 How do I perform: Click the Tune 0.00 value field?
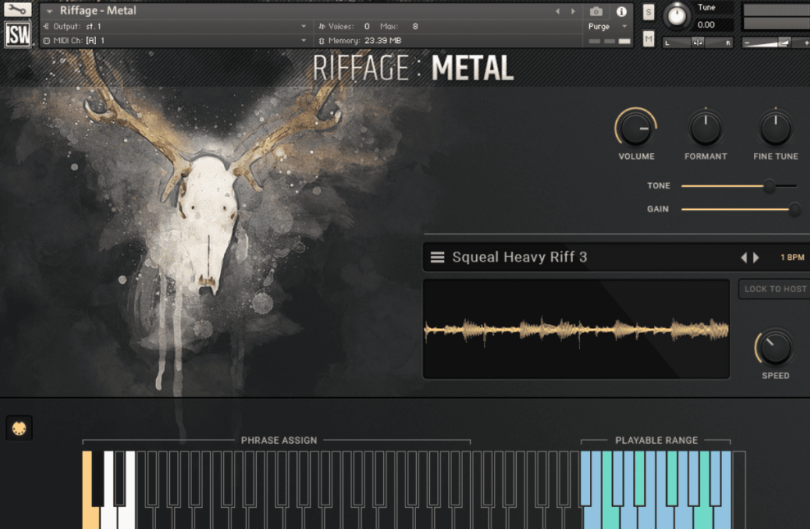(x=706, y=25)
